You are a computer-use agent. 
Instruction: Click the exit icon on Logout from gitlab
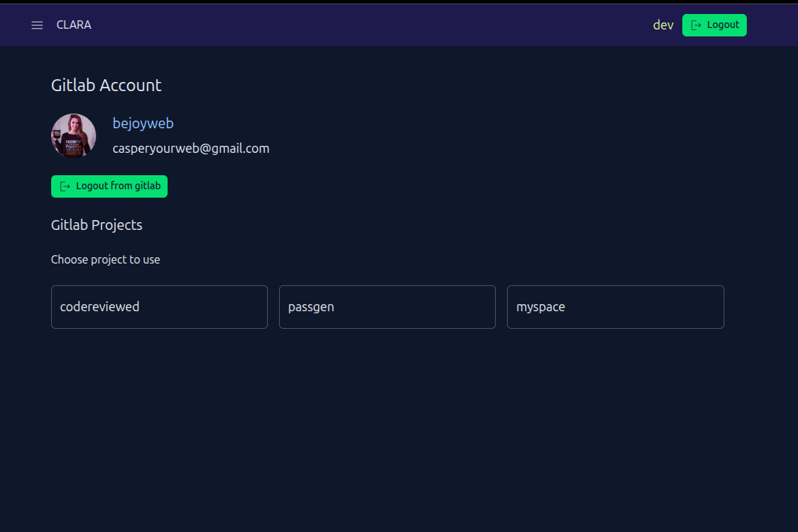65,186
